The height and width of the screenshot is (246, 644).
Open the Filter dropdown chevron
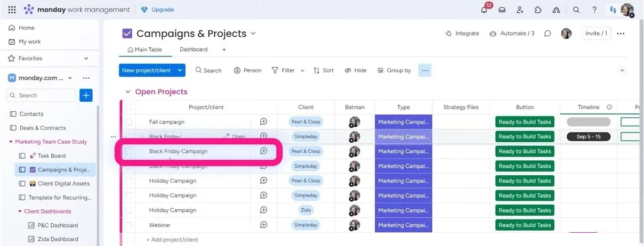(x=302, y=70)
